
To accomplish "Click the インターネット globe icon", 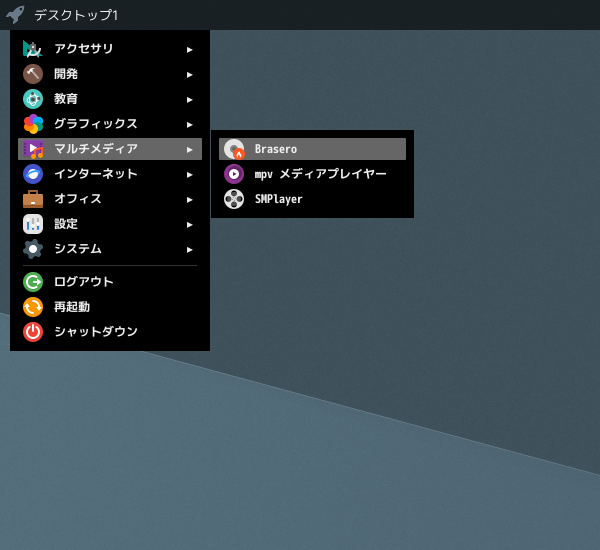I will click(x=33, y=174).
